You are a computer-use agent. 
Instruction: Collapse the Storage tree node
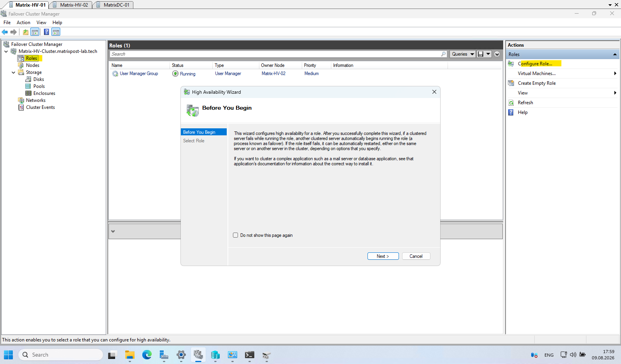[14, 72]
